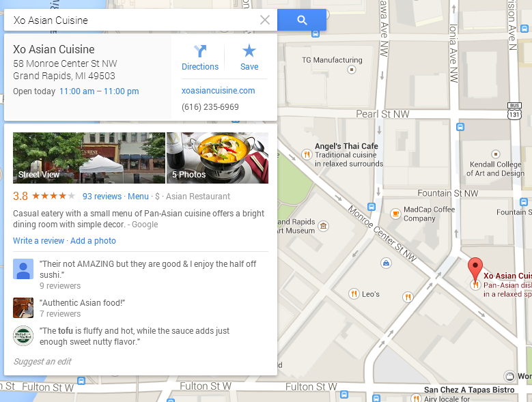Click the blue search magnifier button

[302, 20]
